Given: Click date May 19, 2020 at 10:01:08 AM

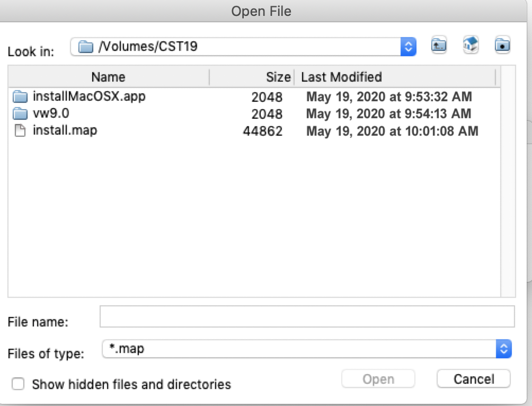Looking at the screenshot, I should point(392,131).
